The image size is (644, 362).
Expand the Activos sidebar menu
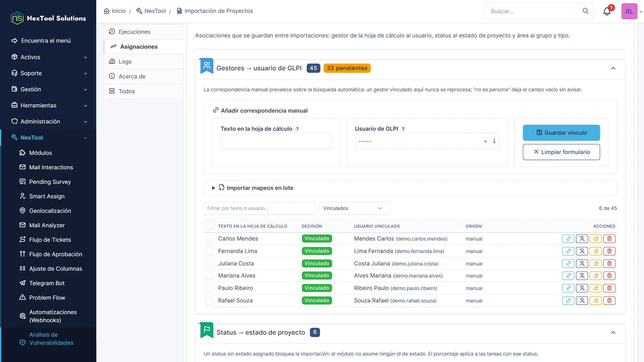pos(48,57)
